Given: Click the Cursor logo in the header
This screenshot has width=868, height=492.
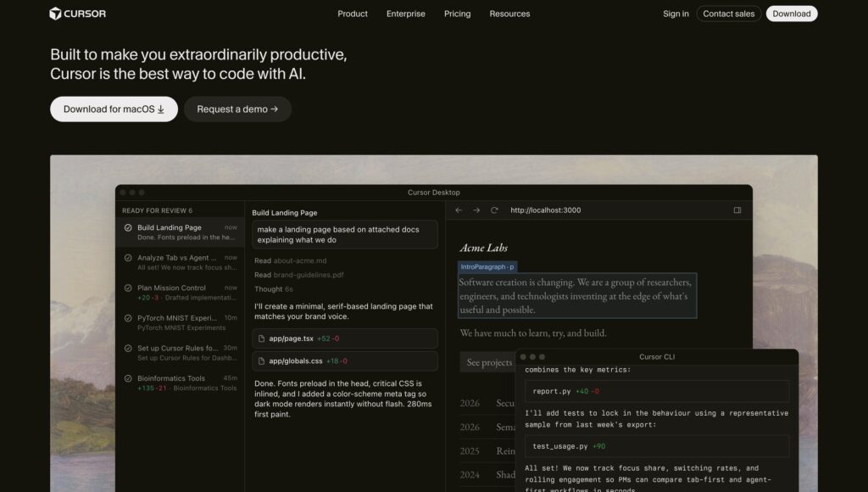Looking at the screenshot, I should (77, 14).
